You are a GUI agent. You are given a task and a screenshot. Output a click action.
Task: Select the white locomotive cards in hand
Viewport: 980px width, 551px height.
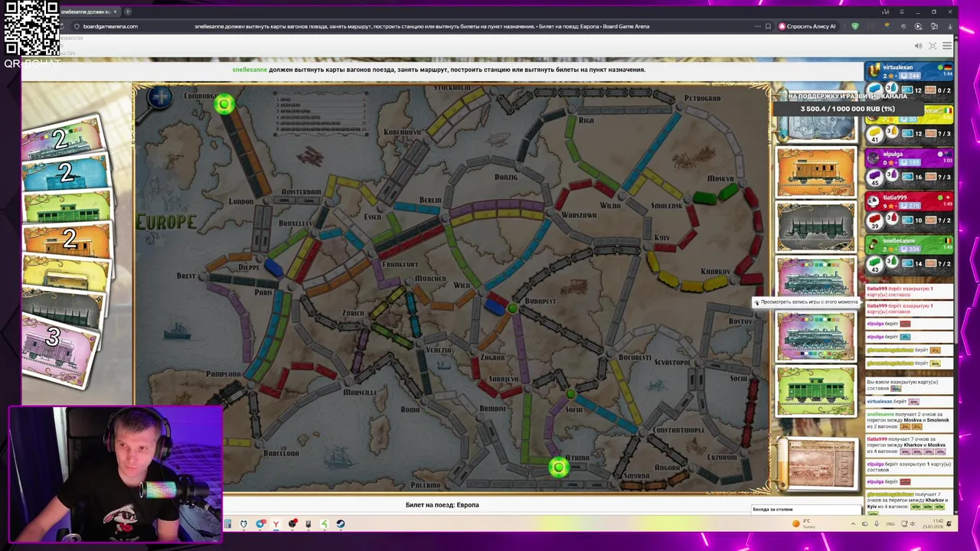(x=63, y=138)
